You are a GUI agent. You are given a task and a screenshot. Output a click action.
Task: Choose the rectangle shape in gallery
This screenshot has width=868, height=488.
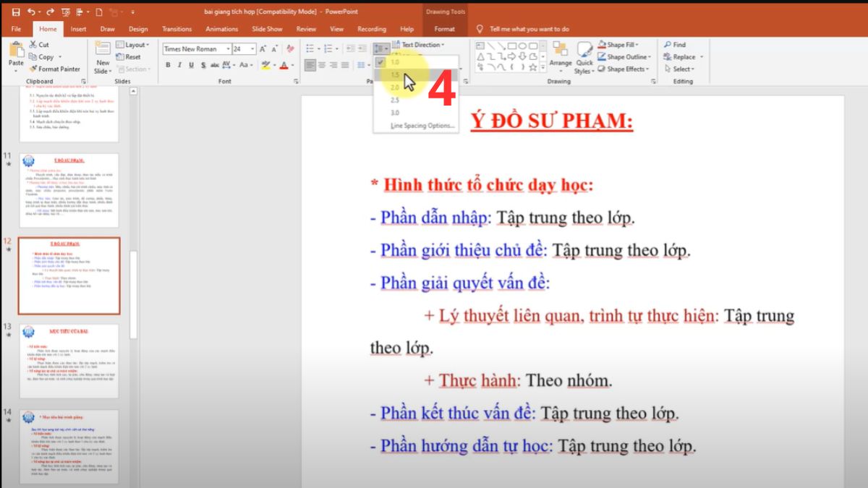(512, 45)
